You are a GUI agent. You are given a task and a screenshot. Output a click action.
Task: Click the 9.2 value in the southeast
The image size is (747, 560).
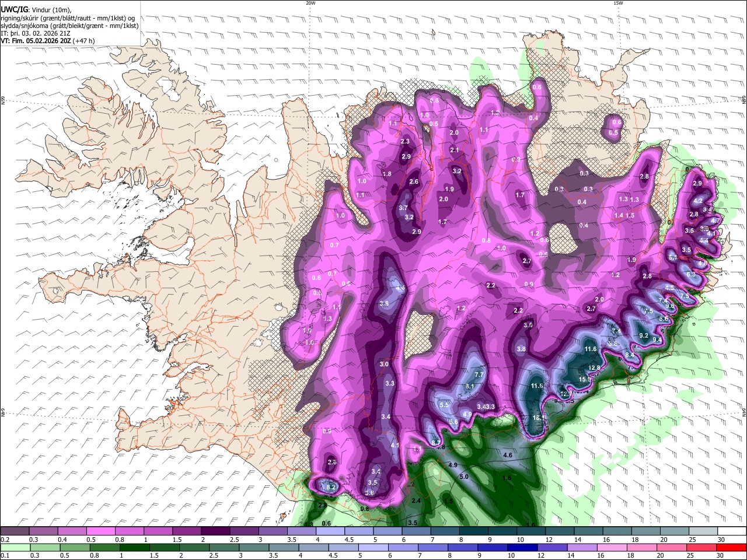pos(644,335)
